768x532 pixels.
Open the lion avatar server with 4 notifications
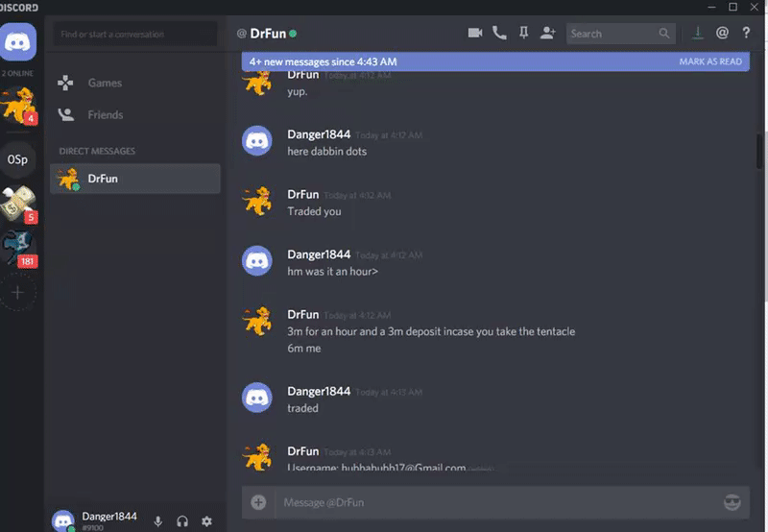tap(18, 106)
